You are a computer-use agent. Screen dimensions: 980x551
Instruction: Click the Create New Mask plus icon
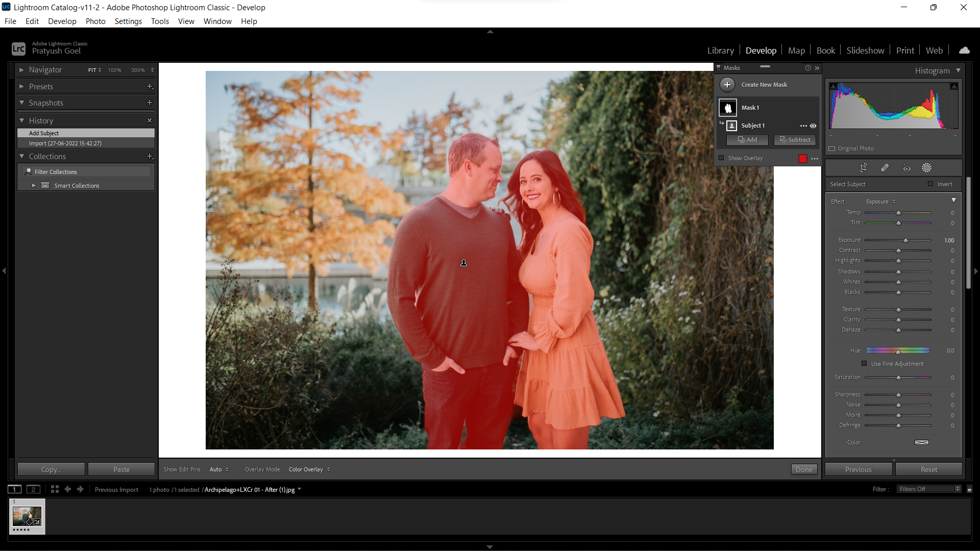(x=728, y=84)
